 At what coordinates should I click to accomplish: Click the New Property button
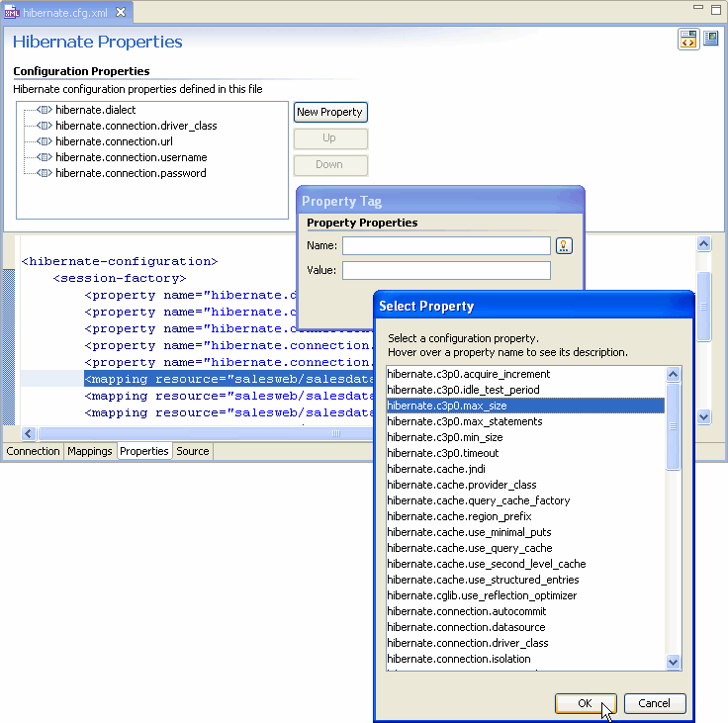click(330, 112)
